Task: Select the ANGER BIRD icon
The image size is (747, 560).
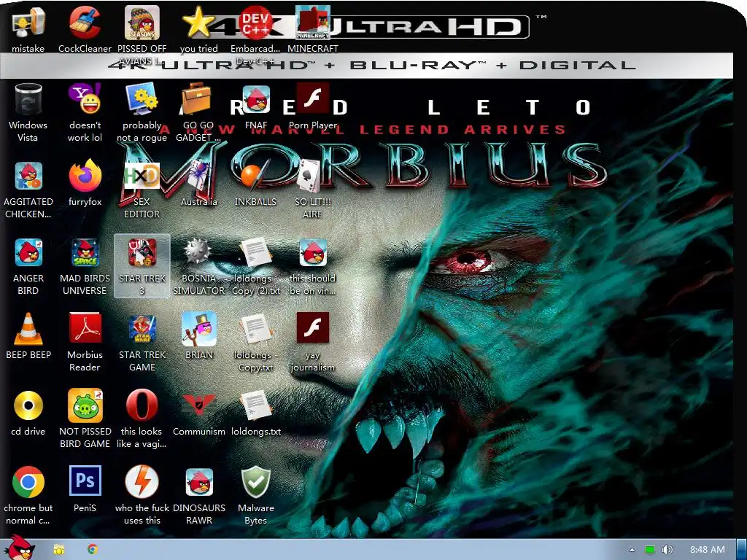Action: [28, 252]
